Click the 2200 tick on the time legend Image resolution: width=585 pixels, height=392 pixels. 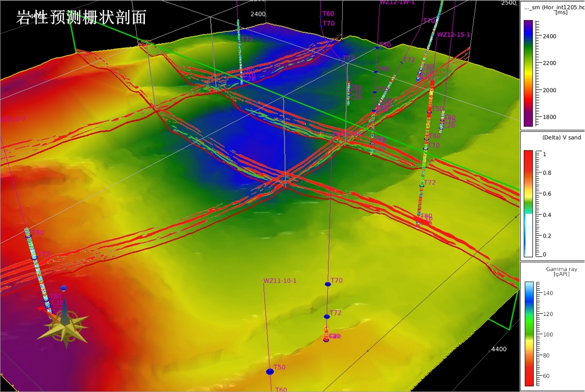click(x=549, y=63)
